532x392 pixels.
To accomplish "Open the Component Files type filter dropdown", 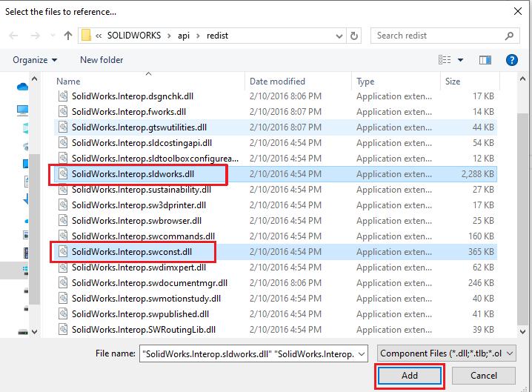I will point(446,353).
